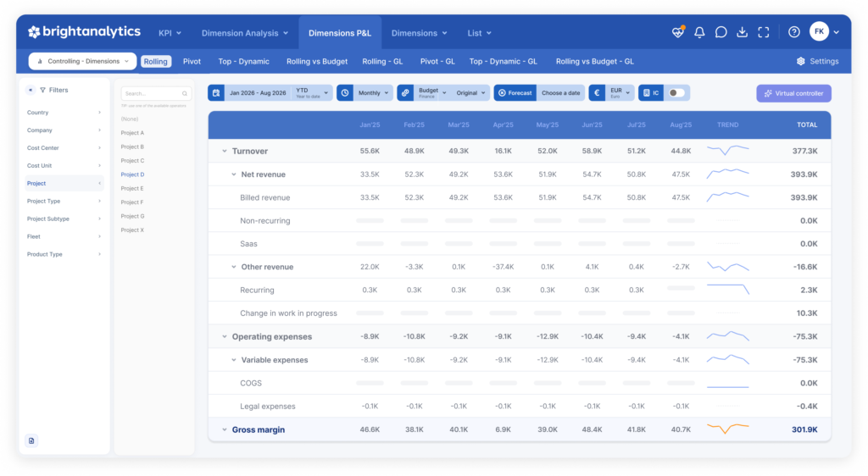This screenshot has width=868, height=476.
Task: Click the calendar icon beside date range
Action: coord(216,93)
